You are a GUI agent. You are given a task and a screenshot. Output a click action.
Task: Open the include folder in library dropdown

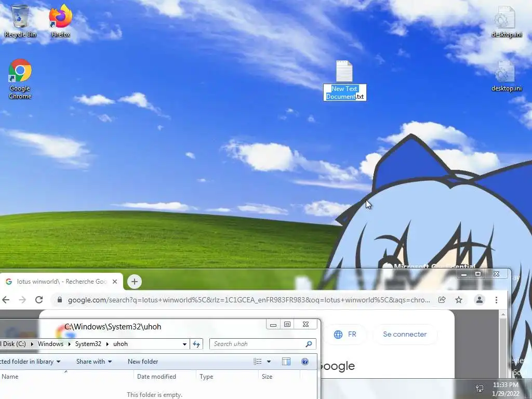click(x=30, y=362)
